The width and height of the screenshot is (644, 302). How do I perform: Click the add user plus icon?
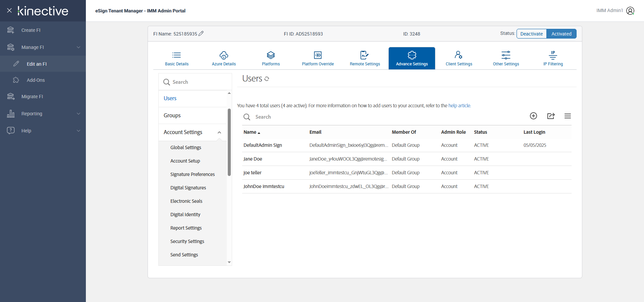(x=533, y=116)
